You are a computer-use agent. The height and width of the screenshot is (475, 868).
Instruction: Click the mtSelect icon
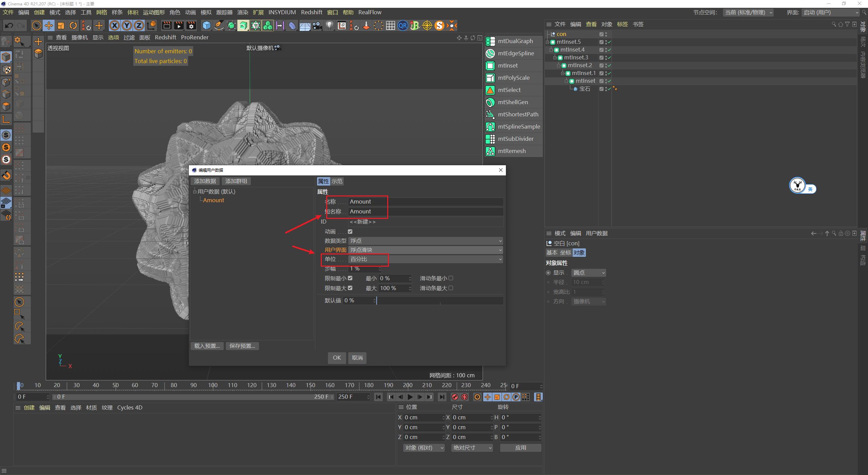tap(490, 90)
